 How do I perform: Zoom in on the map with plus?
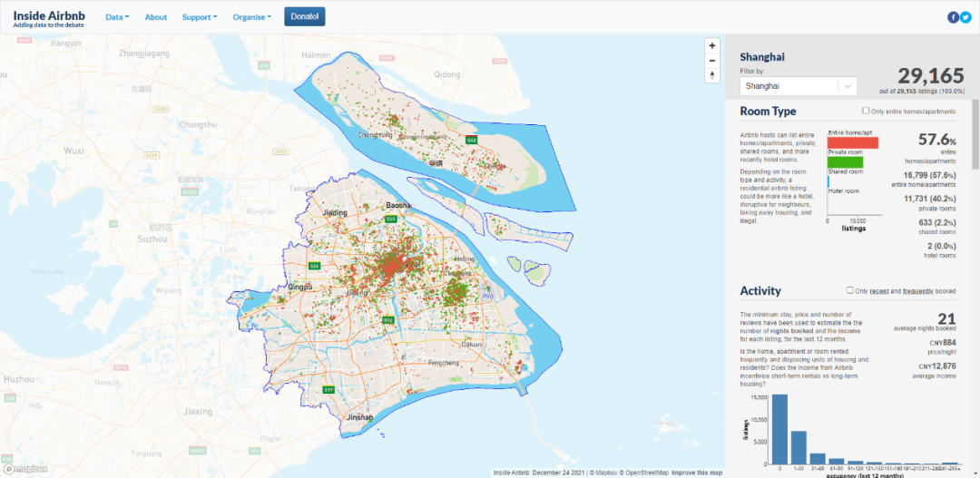pos(712,45)
